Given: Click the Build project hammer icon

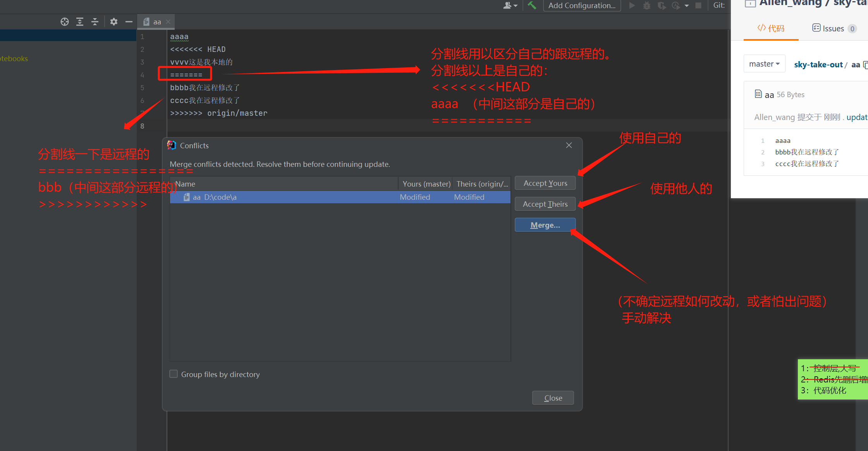Looking at the screenshot, I should pyautogui.click(x=532, y=5).
